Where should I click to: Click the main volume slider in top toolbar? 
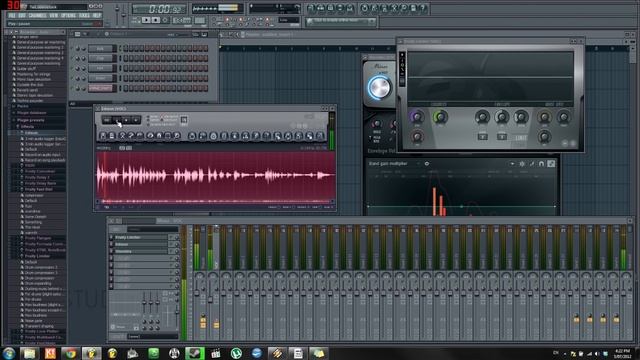tap(117, 14)
